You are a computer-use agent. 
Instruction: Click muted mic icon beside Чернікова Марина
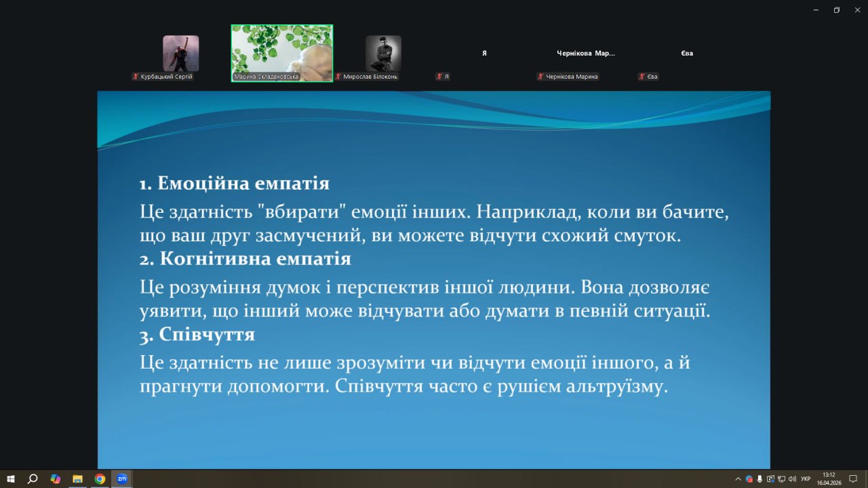(540, 77)
